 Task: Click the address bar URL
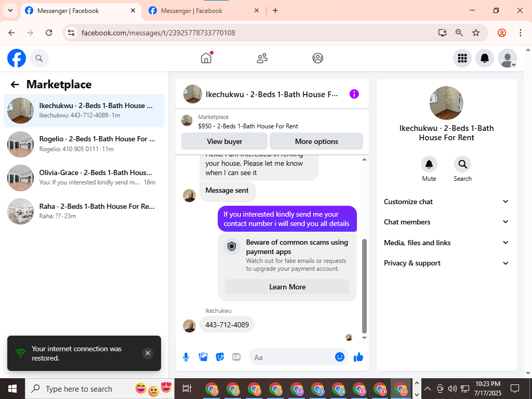(158, 33)
